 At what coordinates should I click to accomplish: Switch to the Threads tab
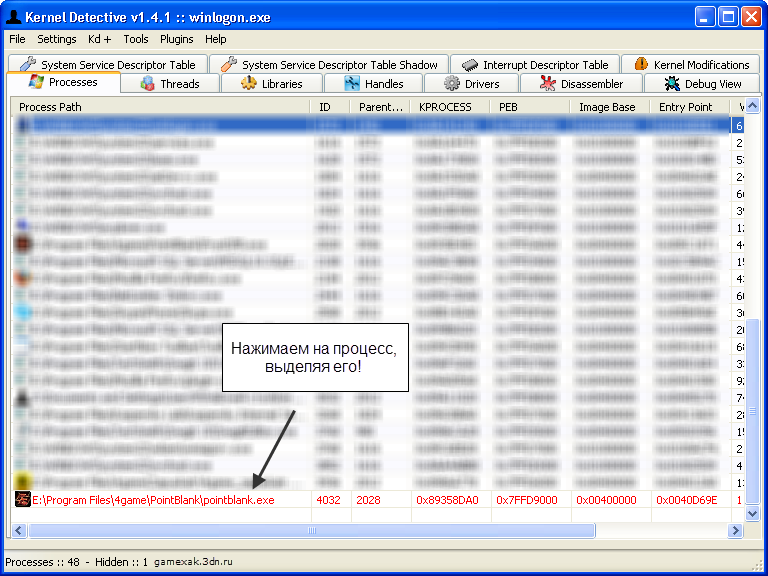coord(170,84)
